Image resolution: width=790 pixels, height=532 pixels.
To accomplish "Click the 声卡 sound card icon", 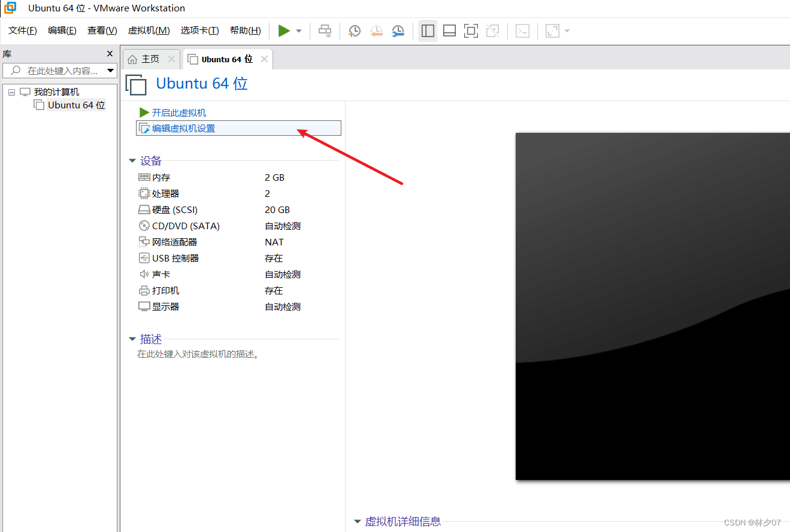I will [x=144, y=274].
